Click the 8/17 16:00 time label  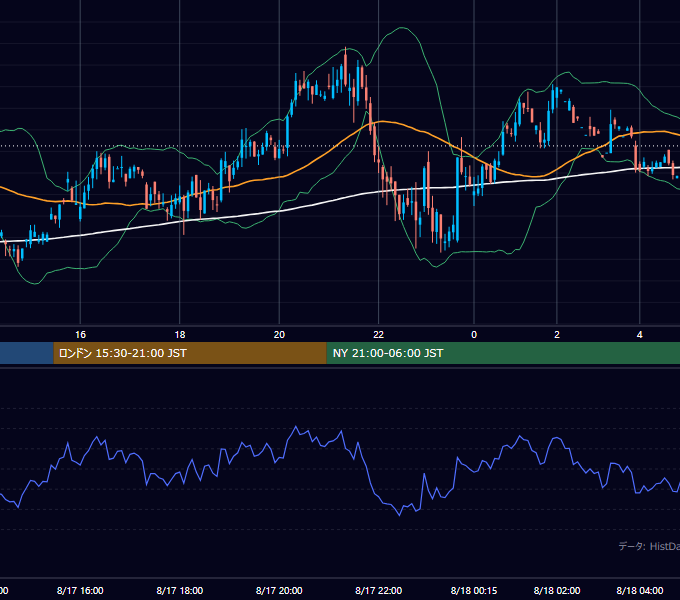click(x=80, y=590)
